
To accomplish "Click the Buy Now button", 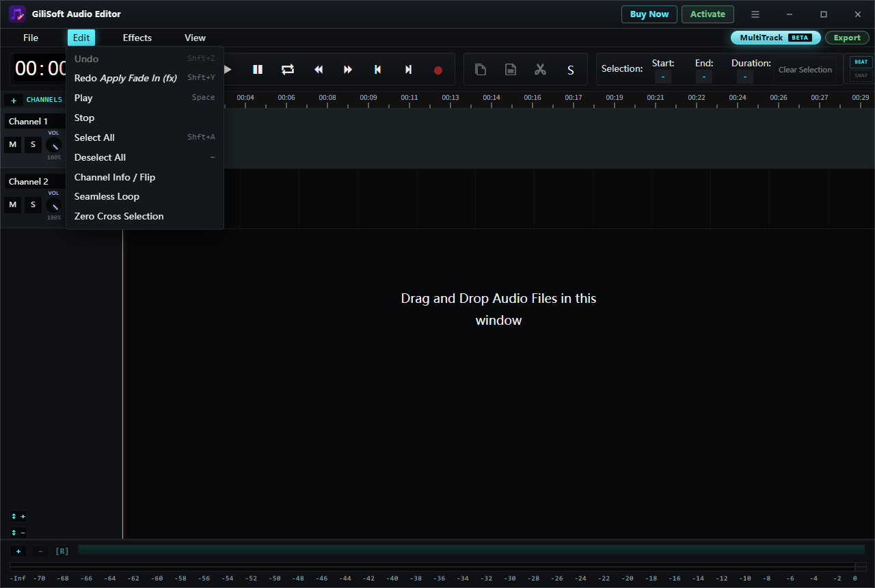I will [x=649, y=14].
